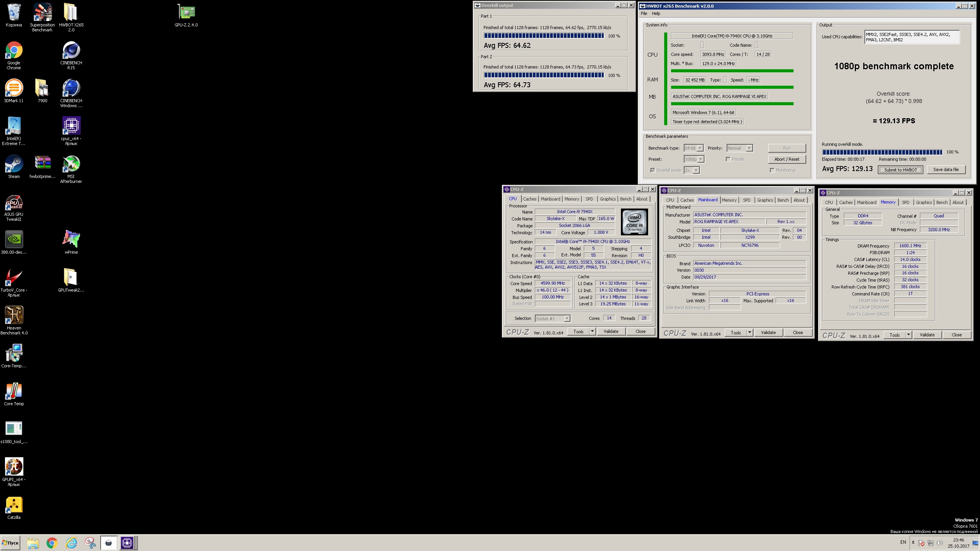Viewport: 980px width, 551px height.
Task: Open Tools dropdown arrow in CPU-Z Memory window
Action: pos(908,335)
